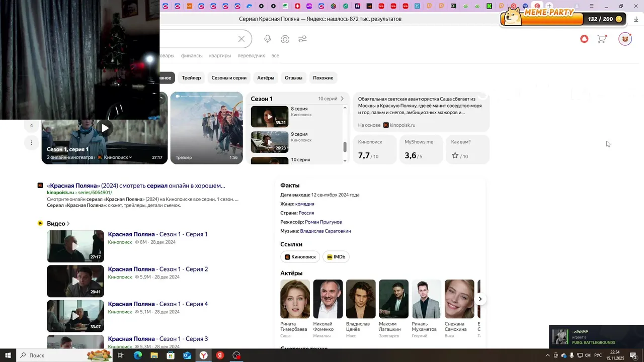Select the Актёры tab
This screenshot has height=362, width=644.
point(266,78)
